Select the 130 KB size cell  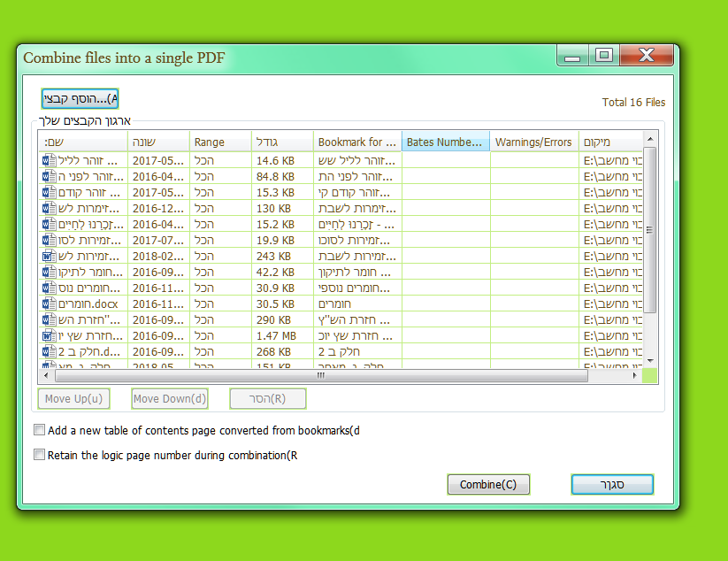point(282,208)
